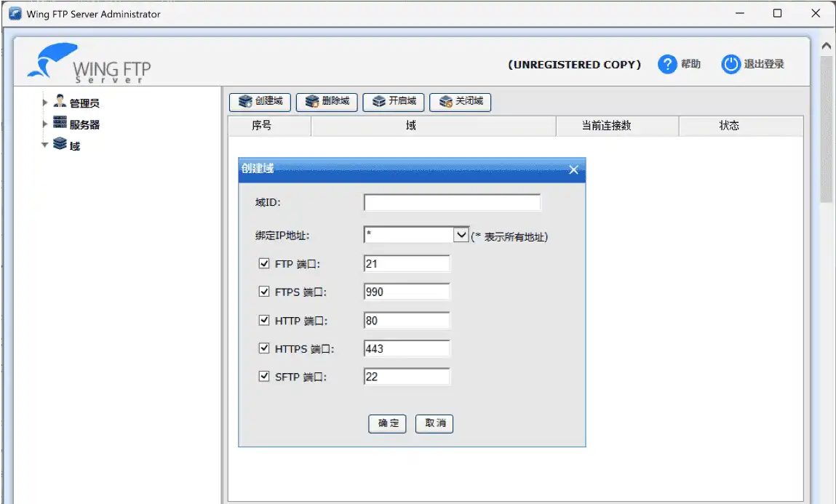
Task: Click the Wing FTP title bar app icon
Action: pyautogui.click(x=15, y=13)
